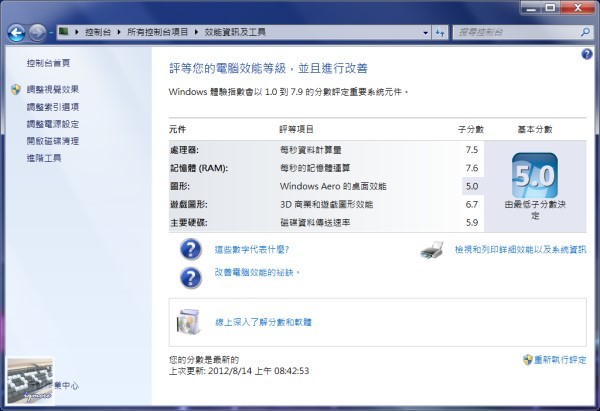Click the 主要硬碟 row label
The width and height of the screenshot is (600, 411).
(x=189, y=222)
